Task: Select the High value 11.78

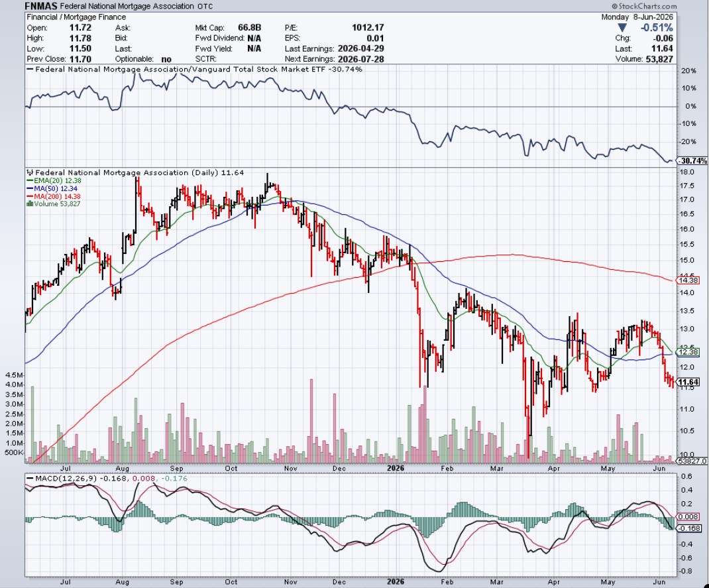Action: (x=80, y=38)
